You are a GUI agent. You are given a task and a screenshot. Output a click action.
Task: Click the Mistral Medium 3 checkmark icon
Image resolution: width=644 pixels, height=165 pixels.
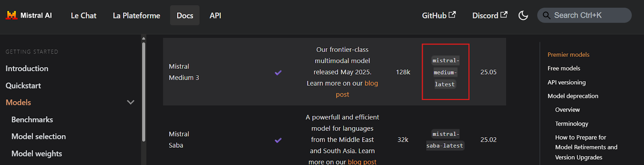(278, 72)
